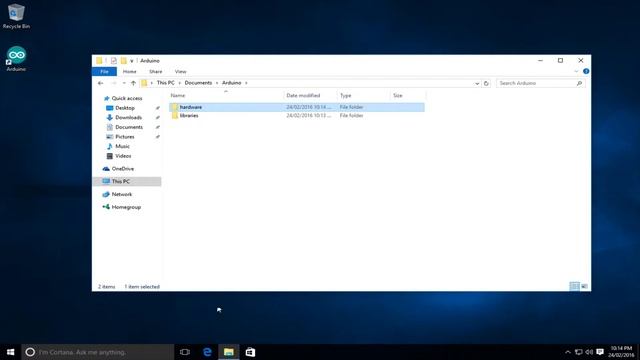
Task: Click the title bar folder icon
Action: click(x=99, y=61)
